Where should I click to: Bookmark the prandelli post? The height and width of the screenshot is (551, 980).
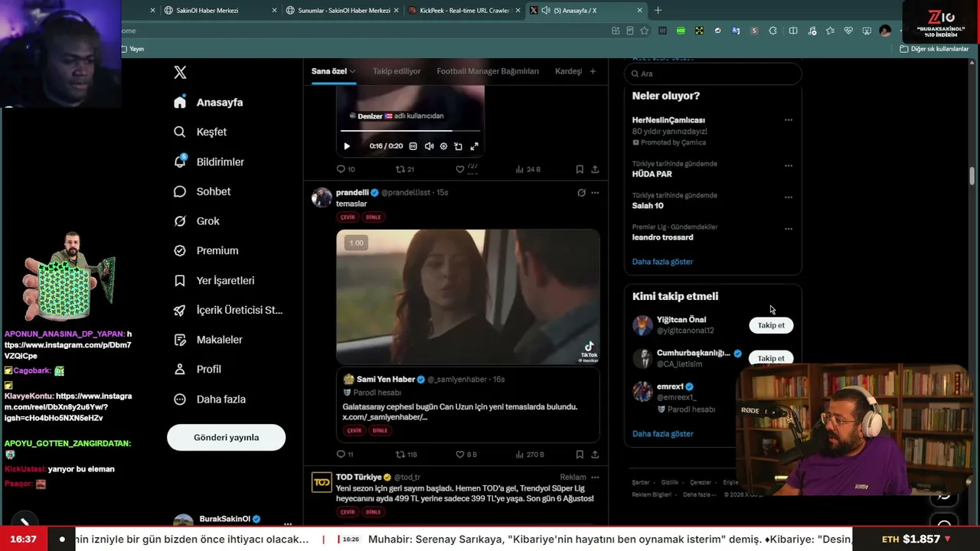point(580,455)
